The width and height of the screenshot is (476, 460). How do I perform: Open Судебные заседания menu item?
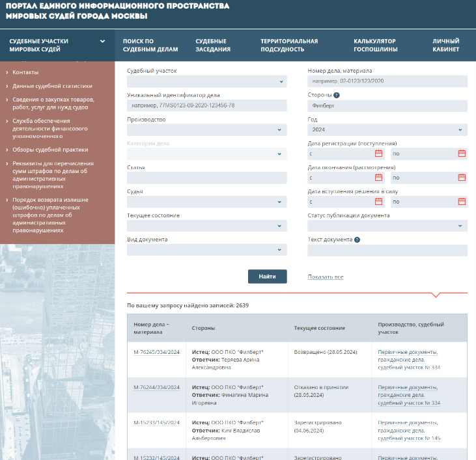point(212,45)
